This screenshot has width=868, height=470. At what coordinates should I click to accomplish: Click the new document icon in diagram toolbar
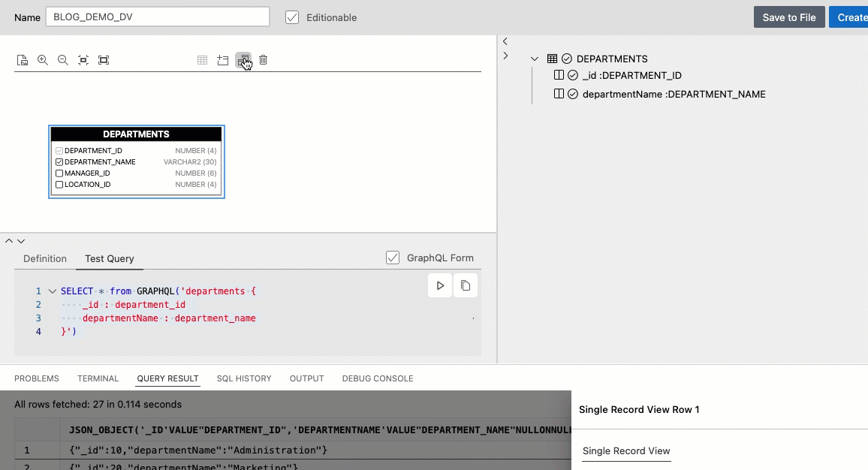pos(22,60)
